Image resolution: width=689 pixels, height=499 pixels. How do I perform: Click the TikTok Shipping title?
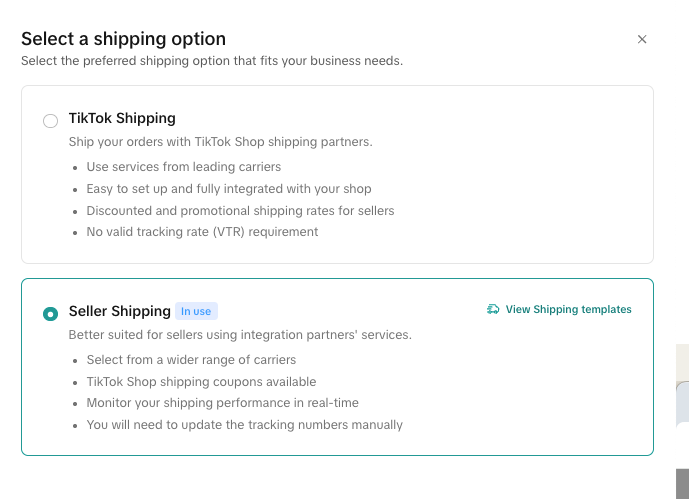pyautogui.click(x=122, y=118)
